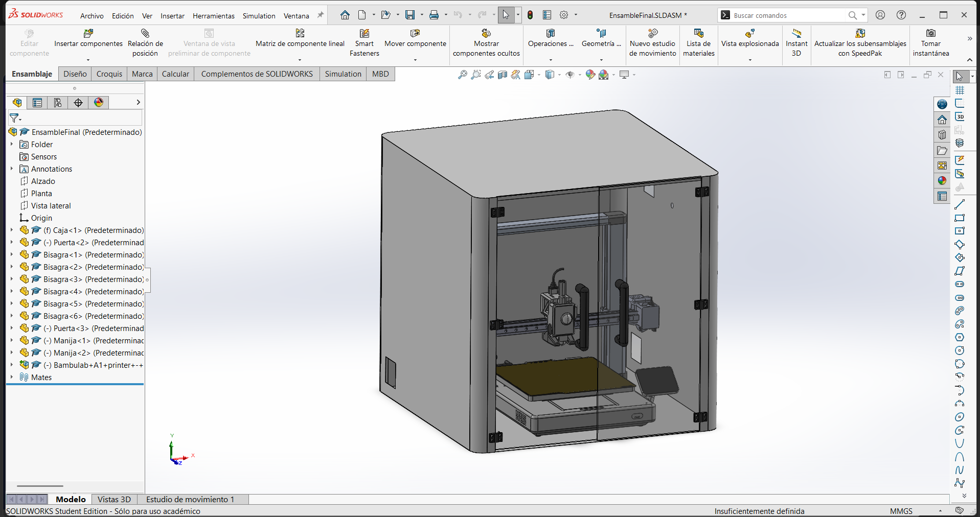Click the View Orientation cube icon
The width and height of the screenshot is (980, 517).
point(530,75)
